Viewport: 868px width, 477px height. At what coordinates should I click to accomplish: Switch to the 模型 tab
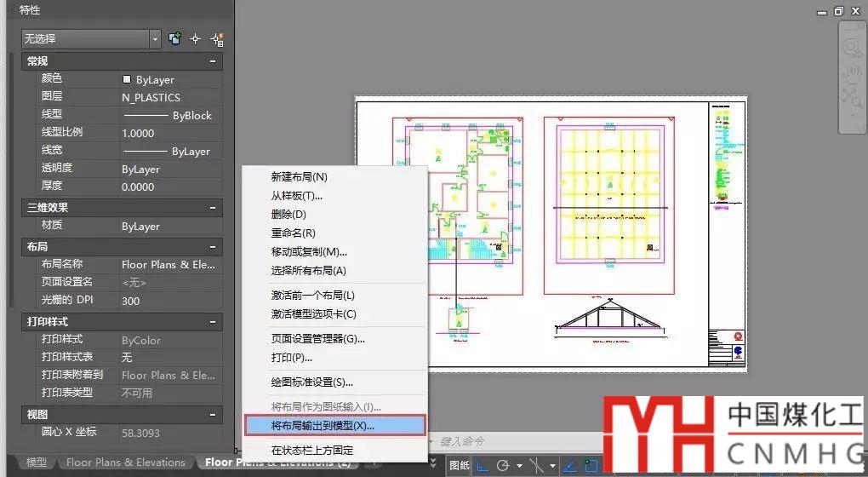(37, 463)
